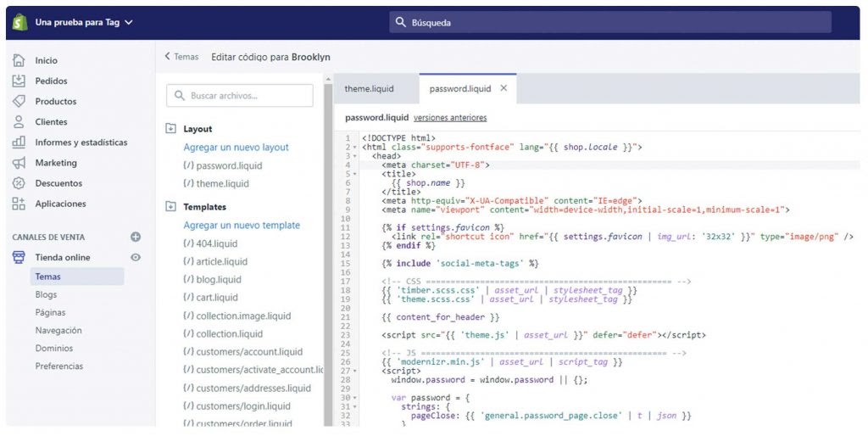Click versiones anteriores link
Viewport: 868px width, 436px height.
coord(450,117)
